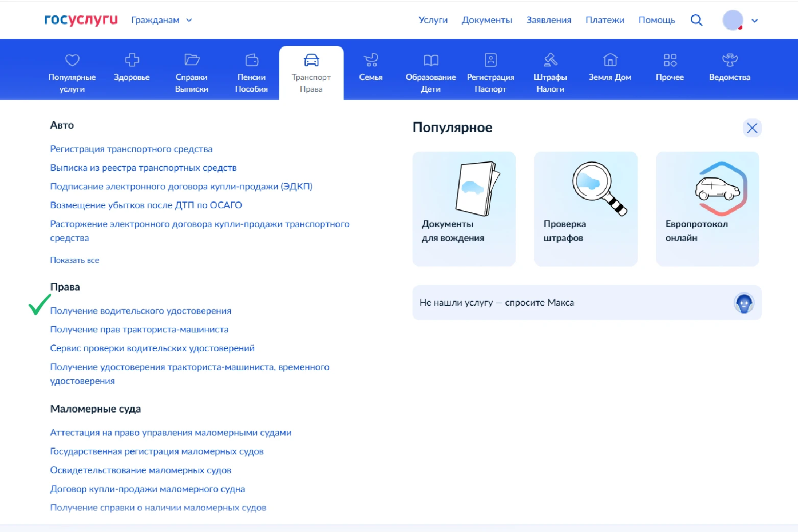The height and width of the screenshot is (532, 798).
Task: Open the Документы для вождения card
Action: tap(464, 209)
